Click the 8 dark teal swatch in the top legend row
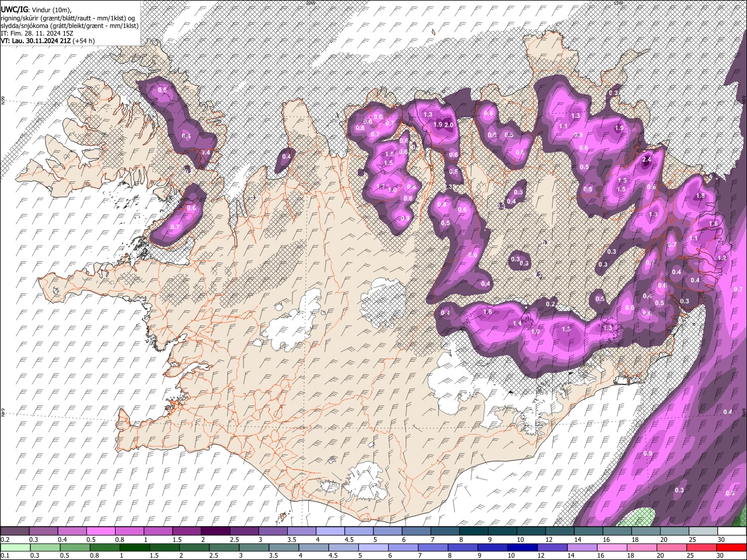Viewport: 747px width, 560px height. point(473,531)
